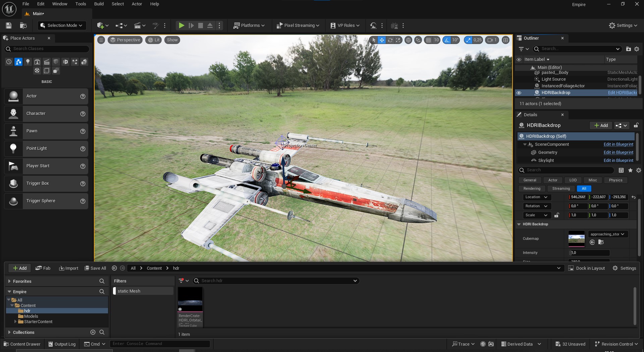Switch to the Rendering details filter tab
The height and width of the screenshot is (352, 644).
532,189
